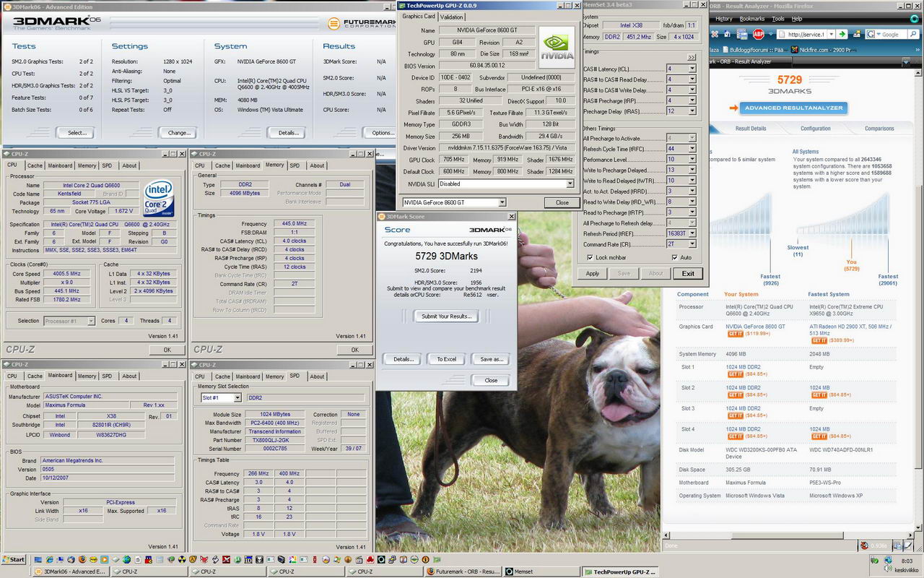Viewport: 924px width, 578px height.
Task: Open History menu in Firefox
Action: point(724,19)
